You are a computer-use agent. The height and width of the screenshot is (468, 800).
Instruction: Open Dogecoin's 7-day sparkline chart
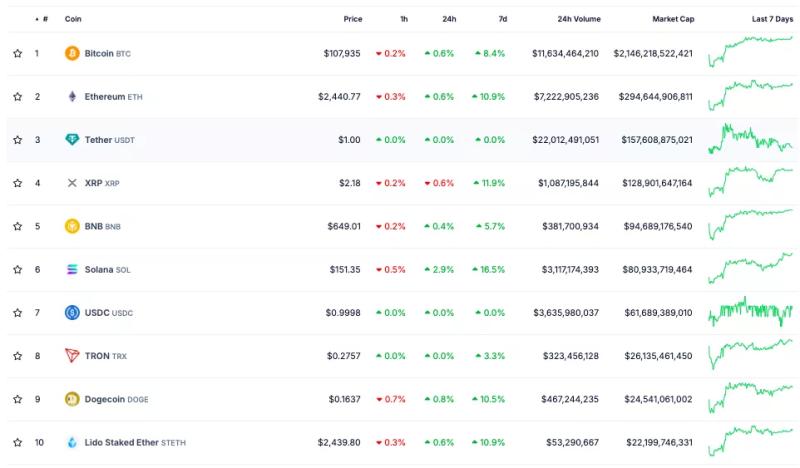[751, 398]
